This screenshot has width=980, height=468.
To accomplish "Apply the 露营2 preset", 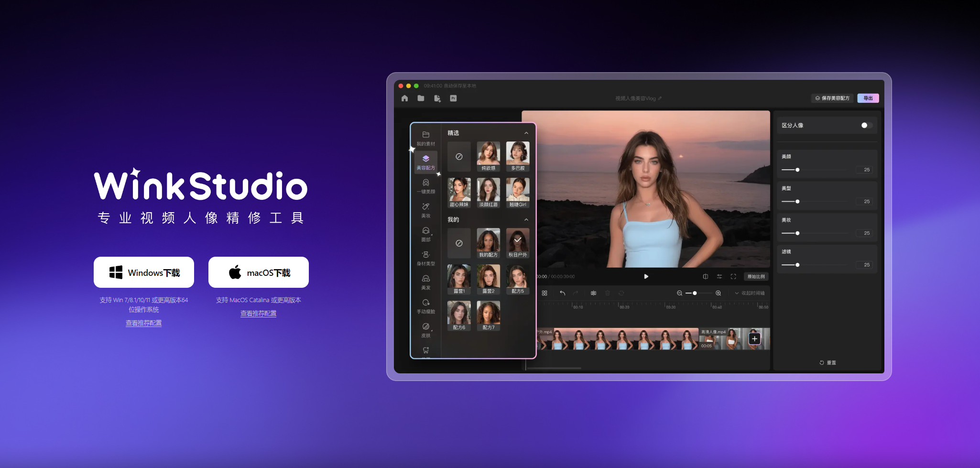I will coord(488,279).
